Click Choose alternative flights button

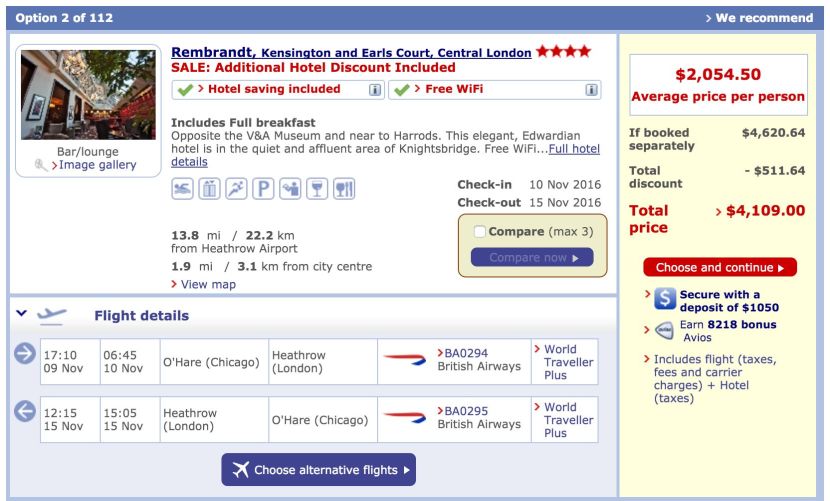point(318,470)
